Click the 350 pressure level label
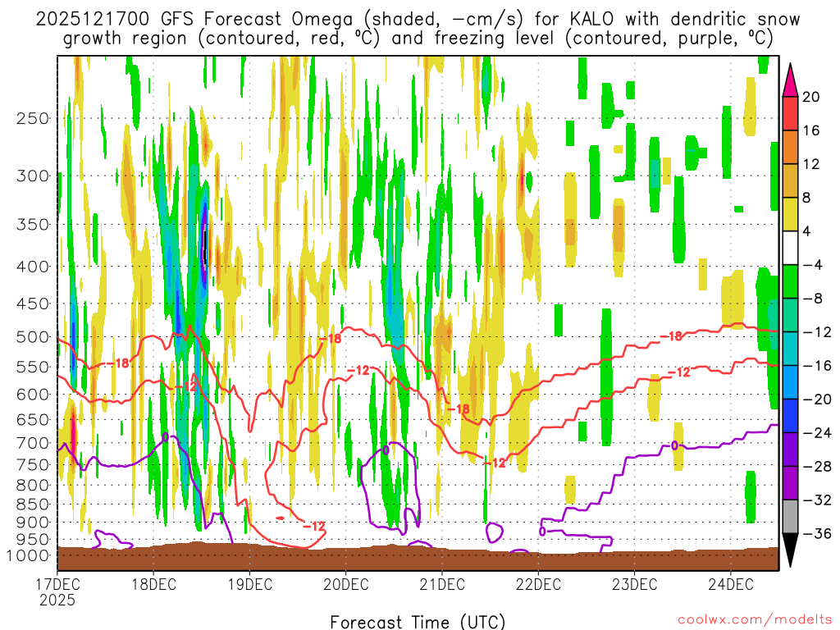This screenshot has width=840, height=630. tap(33, 224)
